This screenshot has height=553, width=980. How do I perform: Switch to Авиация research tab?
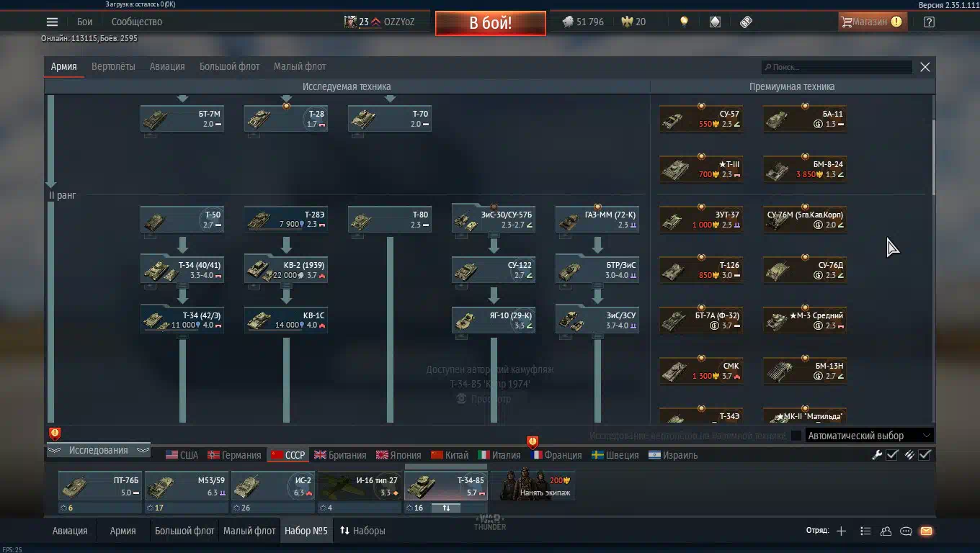click(167, 66)
